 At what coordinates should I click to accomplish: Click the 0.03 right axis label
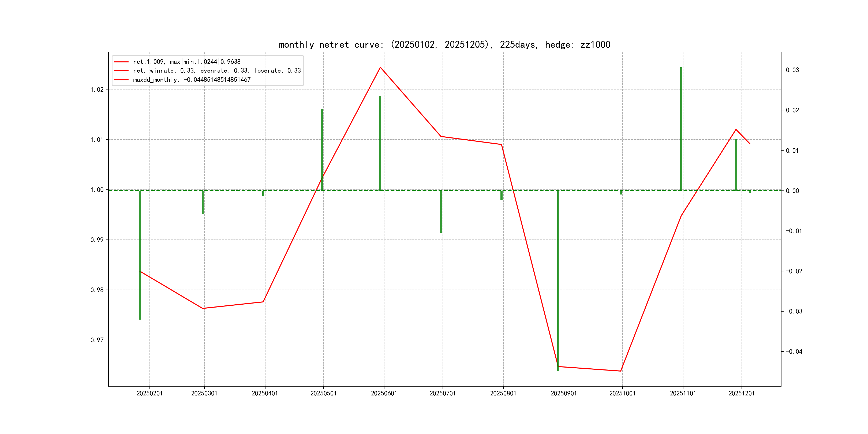coord(792,70)
